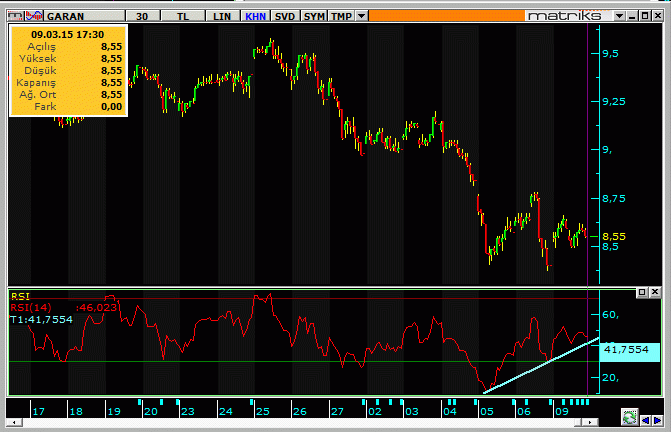The image size is (671, 432).
Task: Close the RSI indicator panel
Action: pos(655,292)
